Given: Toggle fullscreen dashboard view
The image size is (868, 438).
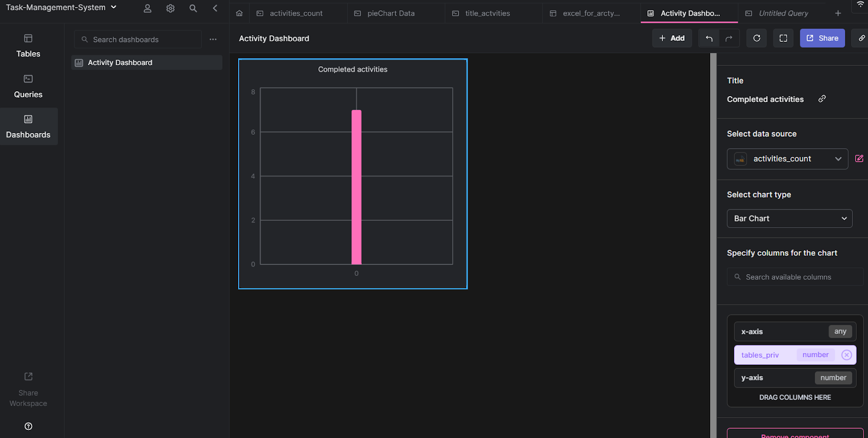Looking at the screenshot, I should click(x=783, y=38).
